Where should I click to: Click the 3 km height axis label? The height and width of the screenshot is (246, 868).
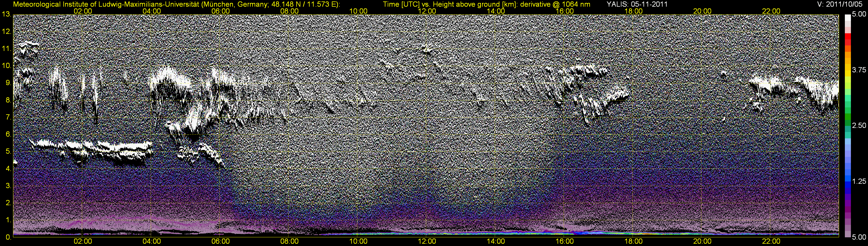8,186
